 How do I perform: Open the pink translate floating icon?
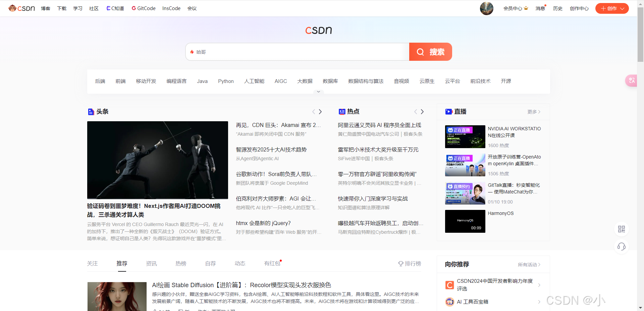[632, 80]
